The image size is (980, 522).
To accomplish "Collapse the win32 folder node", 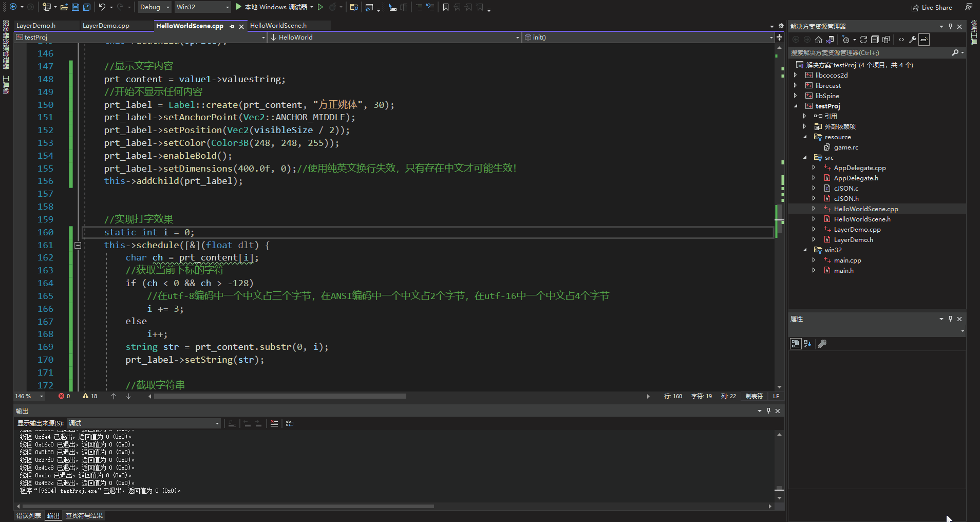I will pyautogui.click(x=805, y=250).
